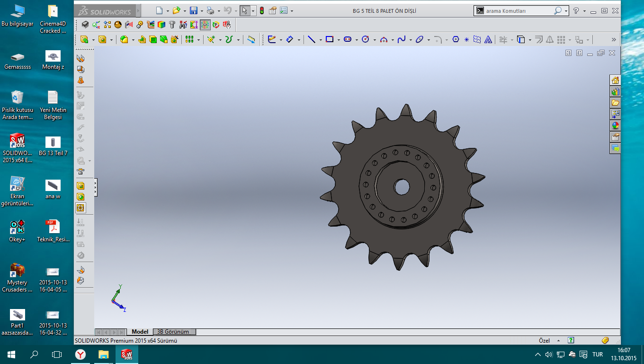Expand the toolbar overflow chevron
Viewport: 644px width, 364px height.
tap(614, 40)
